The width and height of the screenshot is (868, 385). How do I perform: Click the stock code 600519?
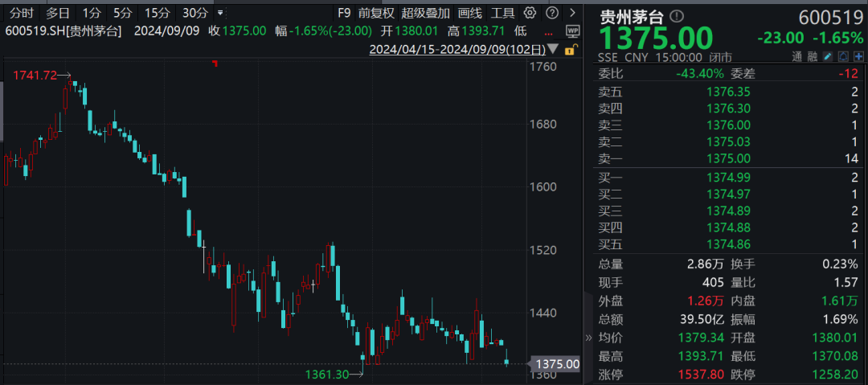click(x=831, y=18)
